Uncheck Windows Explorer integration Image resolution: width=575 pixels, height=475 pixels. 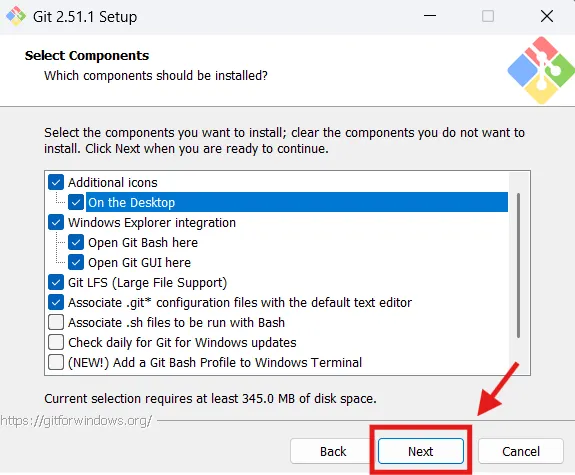click(56, 223)
